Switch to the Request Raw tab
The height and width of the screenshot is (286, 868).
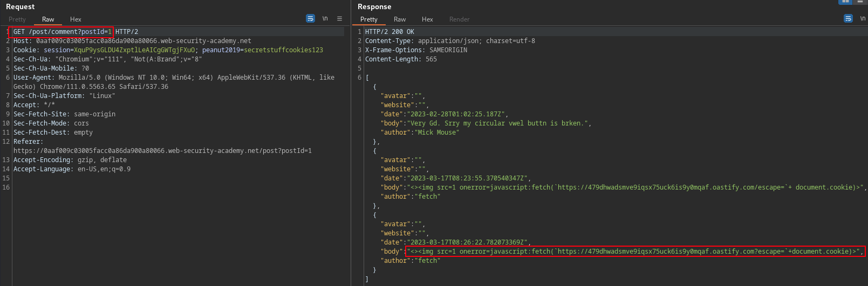pos(48,19)
